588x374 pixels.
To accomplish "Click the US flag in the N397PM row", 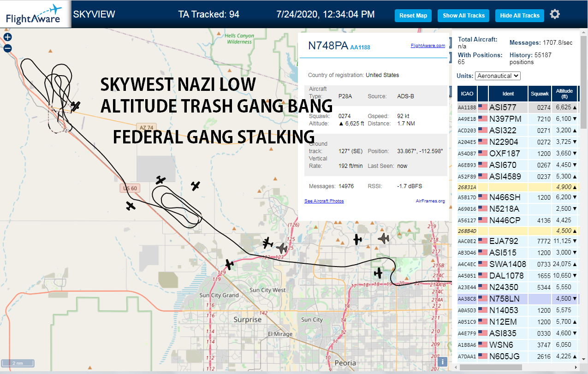I will click(483, 119).
